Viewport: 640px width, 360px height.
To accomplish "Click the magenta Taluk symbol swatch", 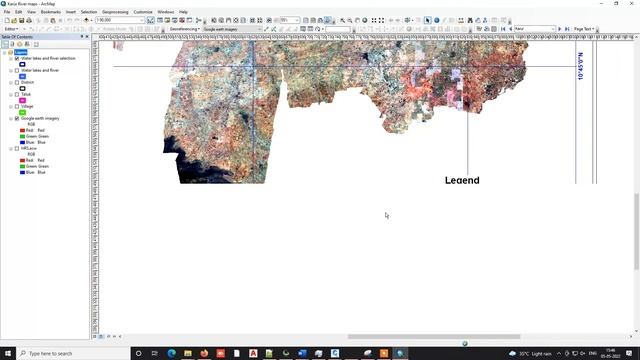I will 22,100.
